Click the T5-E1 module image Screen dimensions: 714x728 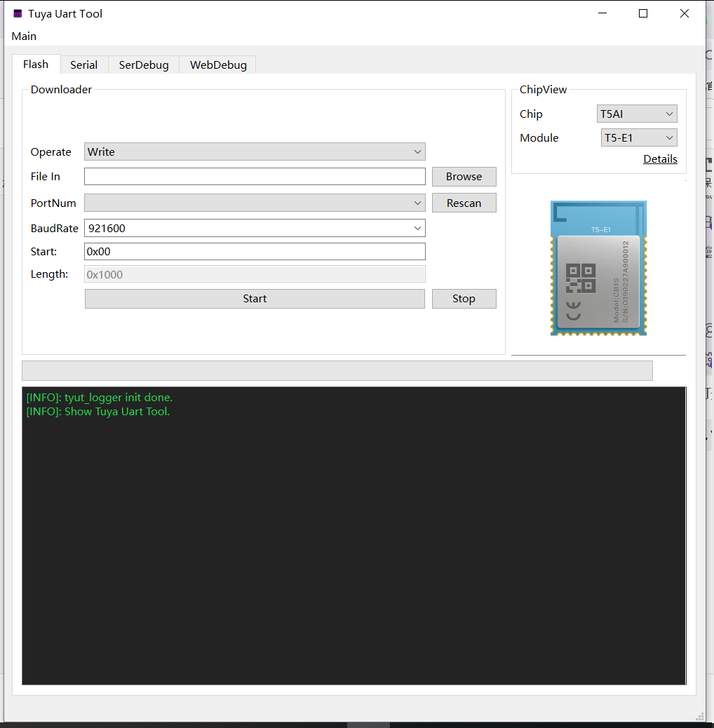pos(598,268)
